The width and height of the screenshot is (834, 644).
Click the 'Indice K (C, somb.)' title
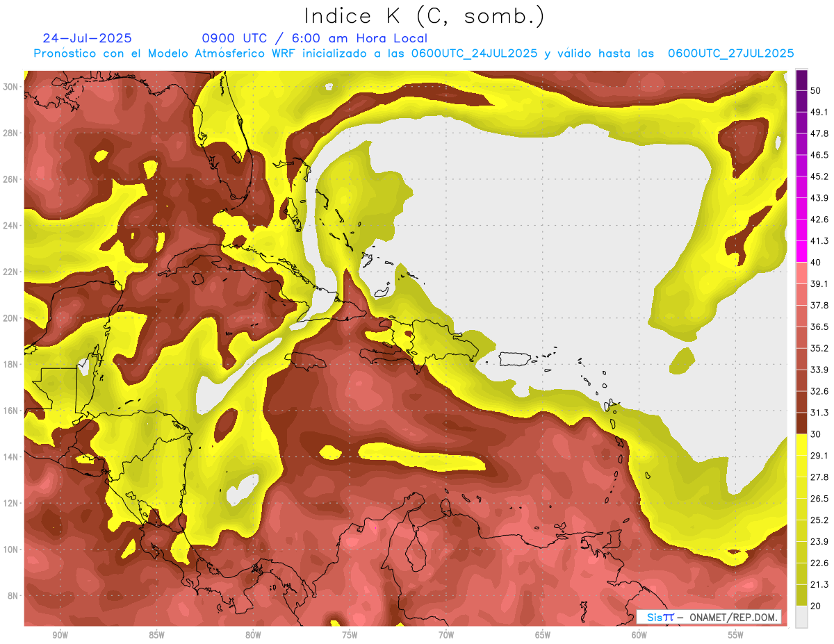pyautogui.click(x=425, y=16)
